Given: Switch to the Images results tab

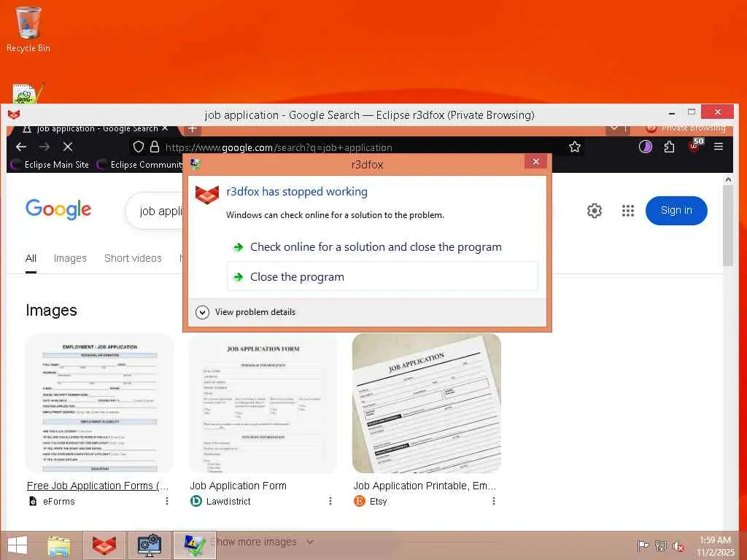Looking at the screenshot, I should point(70,258).
